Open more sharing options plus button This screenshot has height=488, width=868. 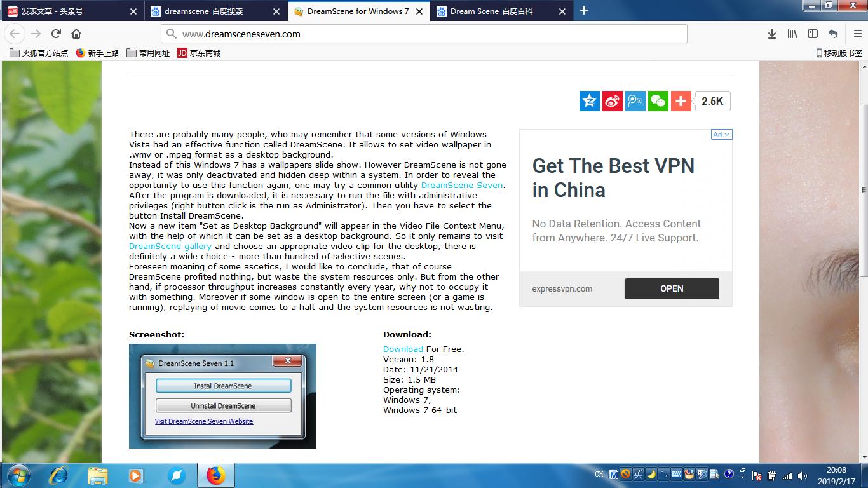[x=681, y=101]
